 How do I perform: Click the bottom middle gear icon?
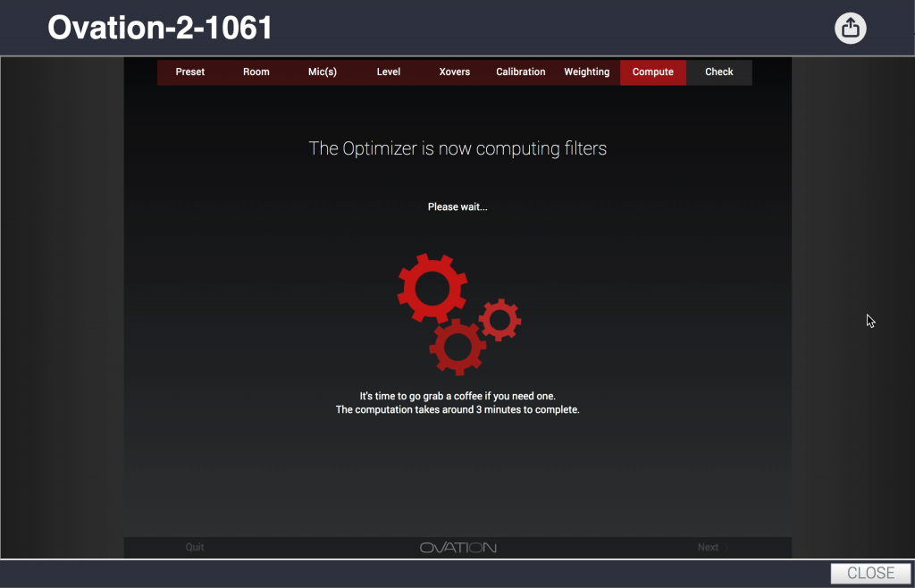(x=458, y=347)
